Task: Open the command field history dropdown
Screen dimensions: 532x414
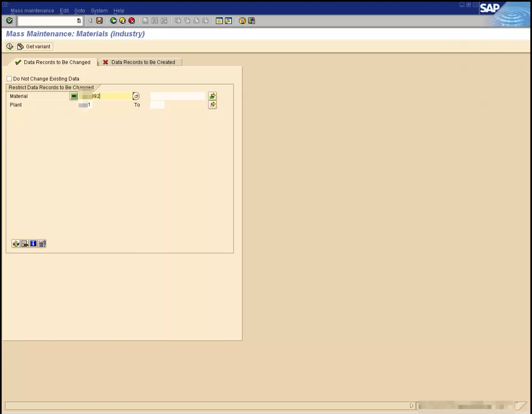Action: (x=79, y=21)
